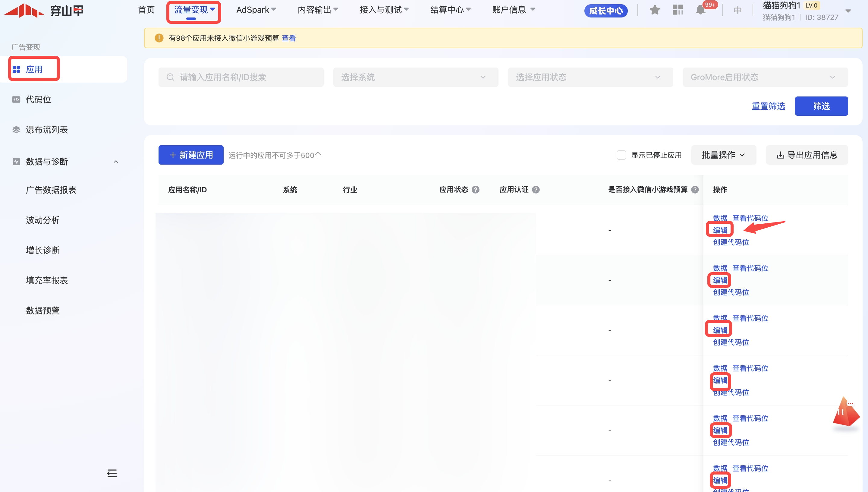
Task: Click the 查看 link in warning banner
Action: pyautogui.click(x=288, y=38)
